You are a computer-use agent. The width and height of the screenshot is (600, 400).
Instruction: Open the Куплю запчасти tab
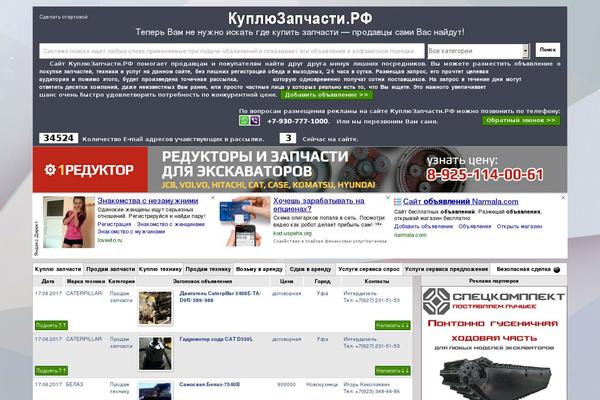pos(58,269)
